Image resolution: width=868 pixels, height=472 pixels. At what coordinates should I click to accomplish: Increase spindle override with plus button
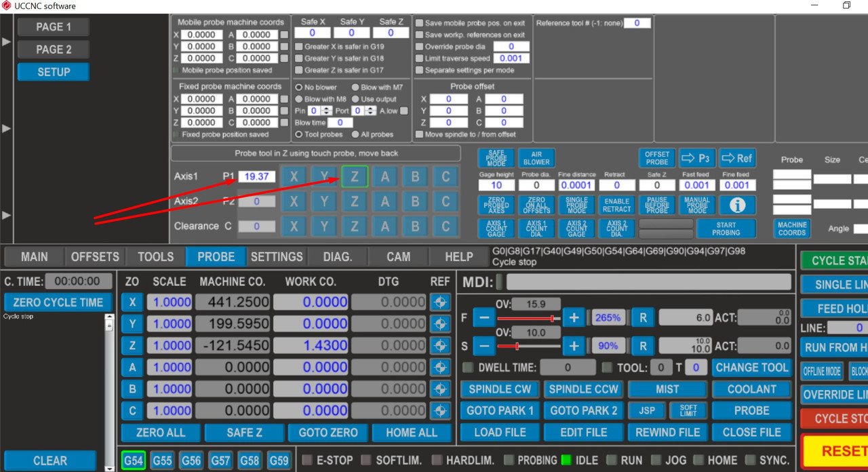tap(574, 346)
